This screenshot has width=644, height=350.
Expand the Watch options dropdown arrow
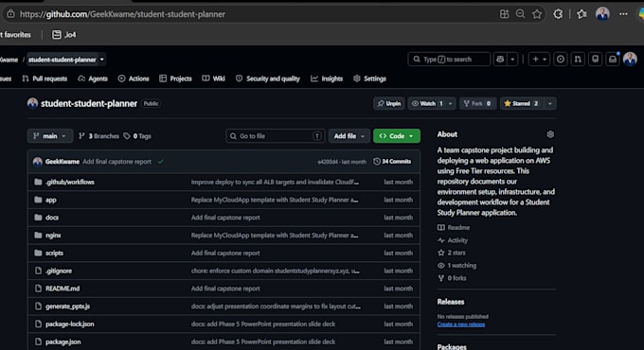pyautogui.click(x=451, y=103)
